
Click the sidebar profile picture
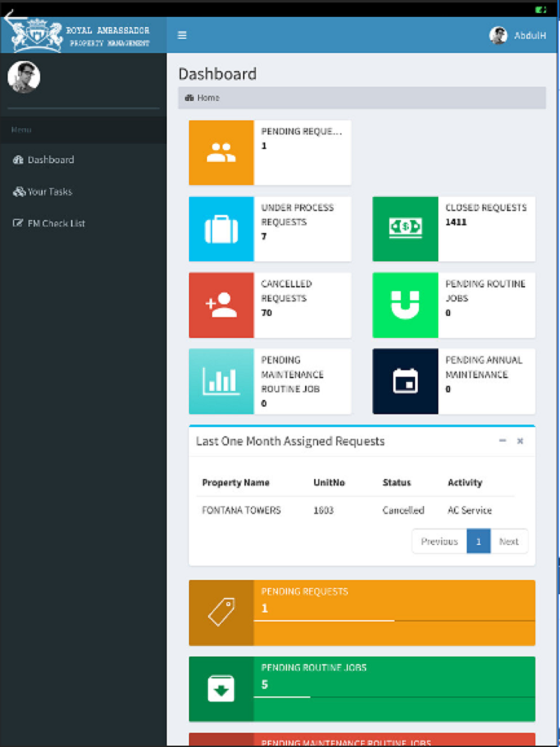coord(24,77)
